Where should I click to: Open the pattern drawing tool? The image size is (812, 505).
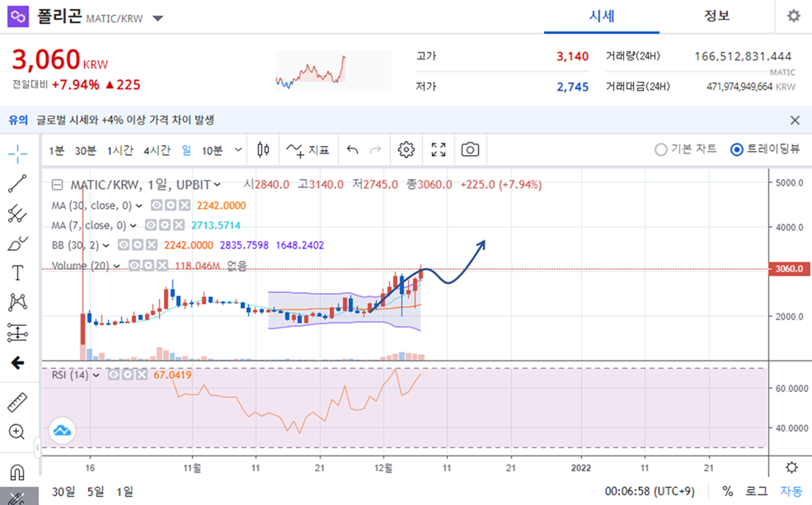point(17,302)
